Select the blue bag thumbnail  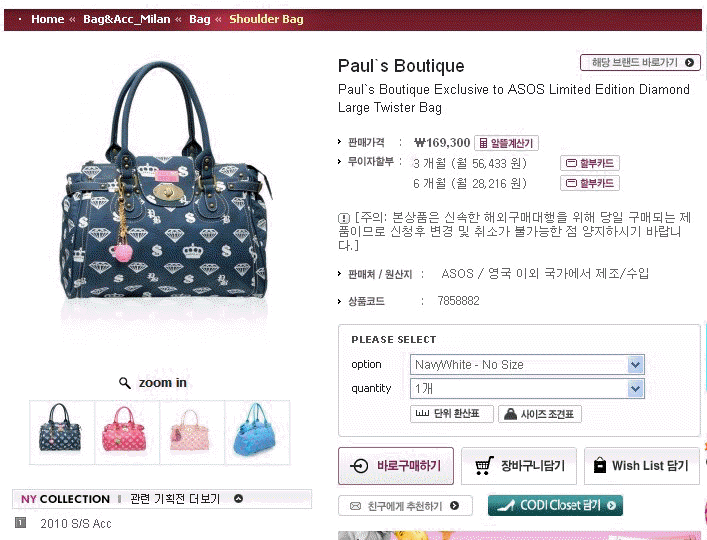257,432
